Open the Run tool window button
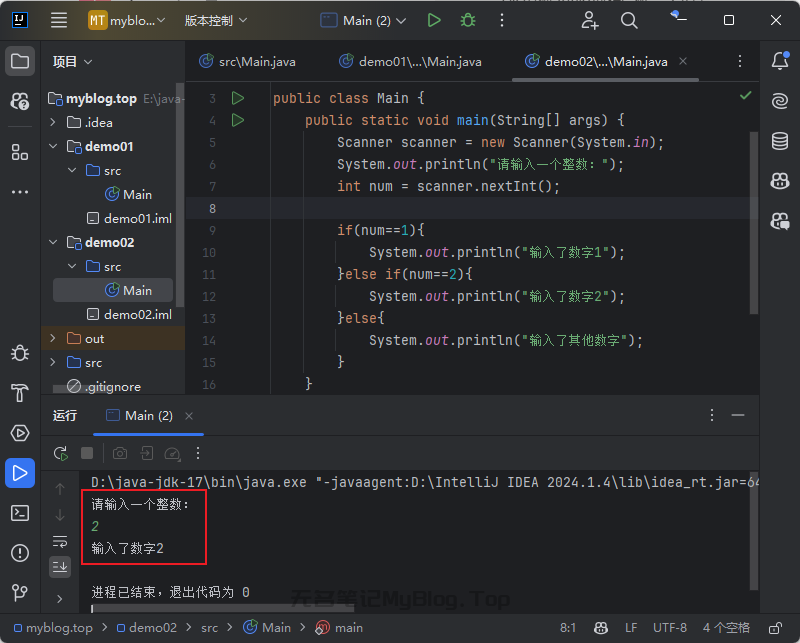 20,473
